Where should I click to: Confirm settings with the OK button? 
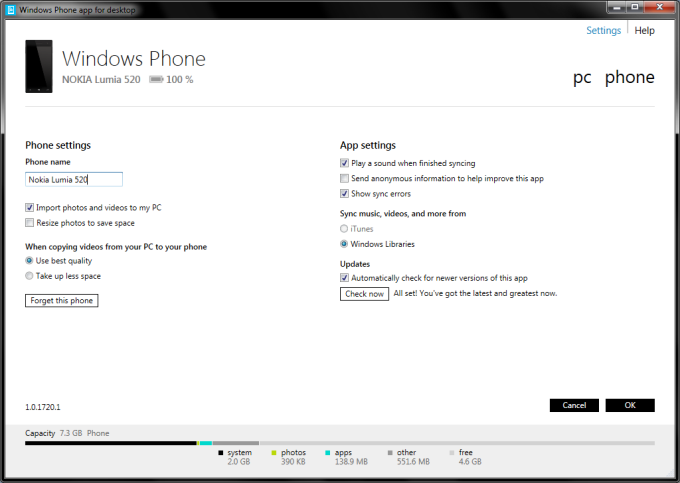click(630, 405)
